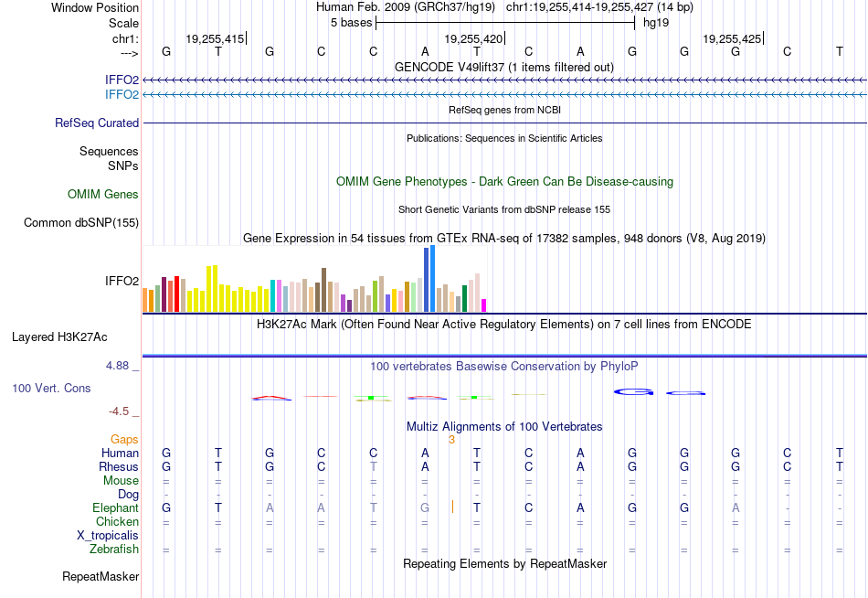The image size is (868, 598).
Task: Click the SNPs publications track label
Action: [123, 166]
